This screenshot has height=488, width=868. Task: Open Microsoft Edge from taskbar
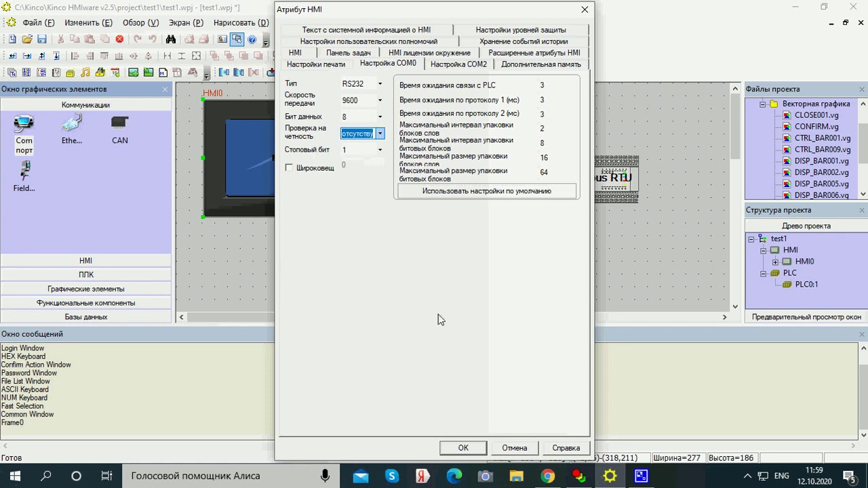[x=454, y=476]
